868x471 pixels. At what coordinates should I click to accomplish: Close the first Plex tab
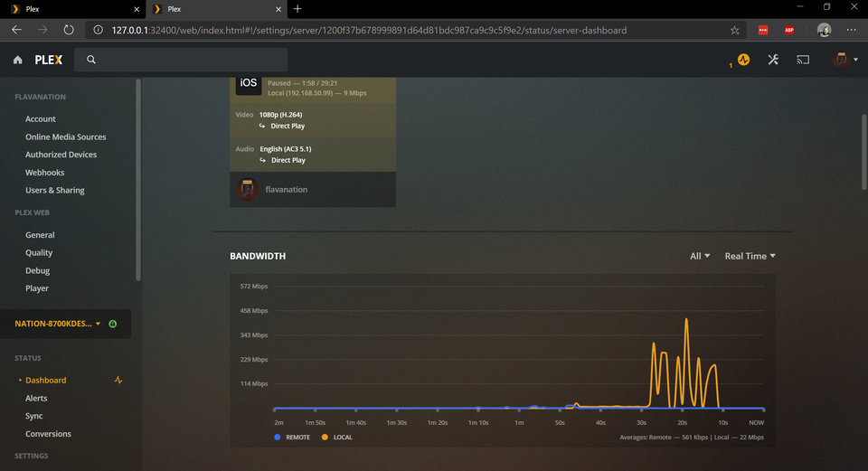coord(137,9)
